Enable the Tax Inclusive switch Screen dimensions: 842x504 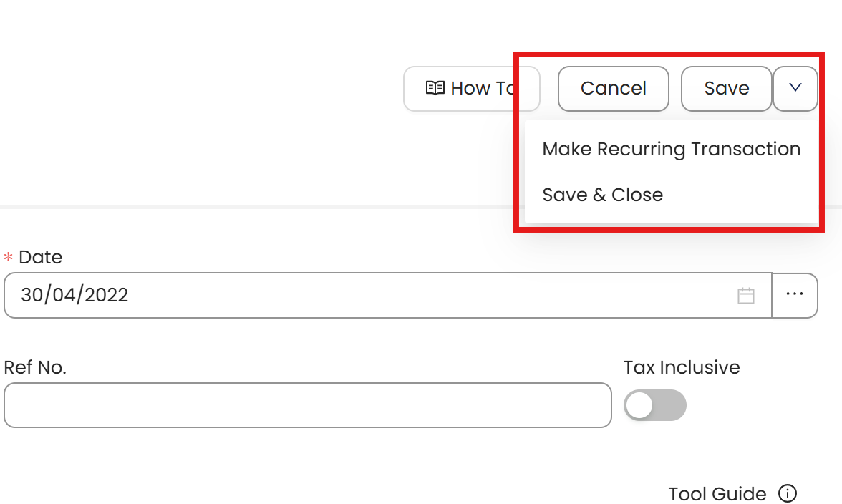[654, 405]
